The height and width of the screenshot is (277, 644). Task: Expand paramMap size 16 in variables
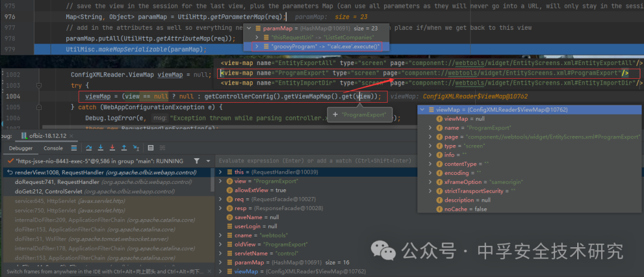(x=220, y=262)
